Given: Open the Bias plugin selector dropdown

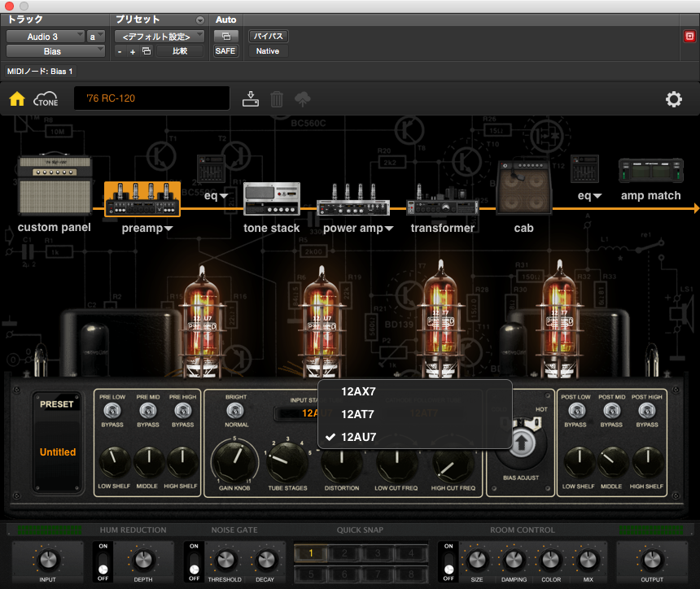Looking at the screenshot, I should (x=55, y=51).
